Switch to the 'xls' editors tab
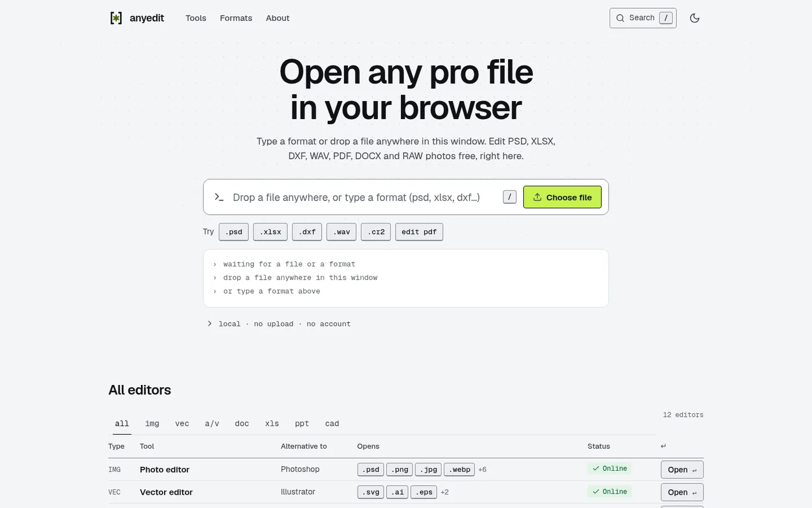Image resolution: width=812 pixels, height=508 pixels. 272,424
